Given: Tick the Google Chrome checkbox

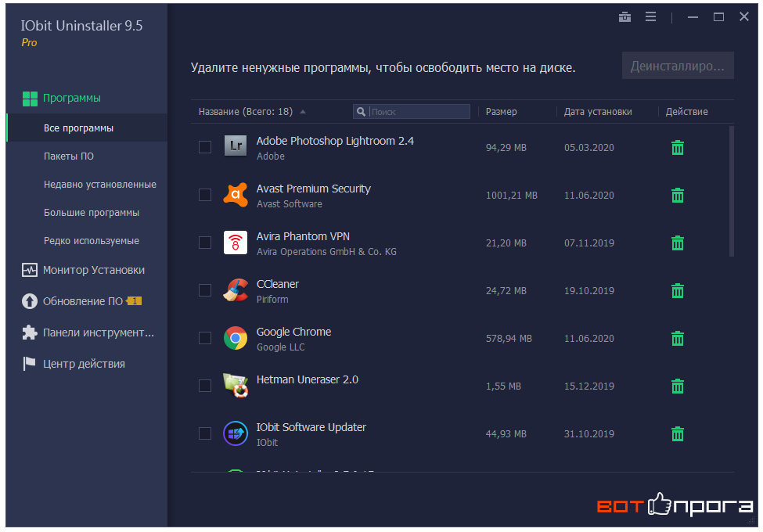Looking at the screenshot, I should (205, 337).
